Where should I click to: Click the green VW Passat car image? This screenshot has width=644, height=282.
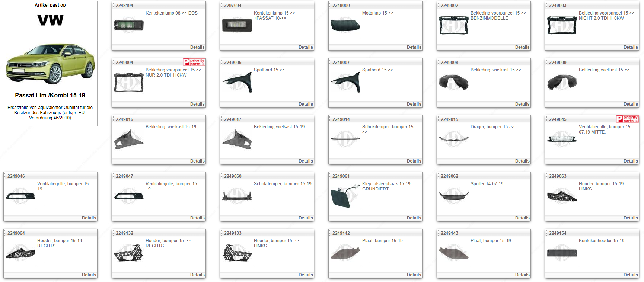pos(50,63)
